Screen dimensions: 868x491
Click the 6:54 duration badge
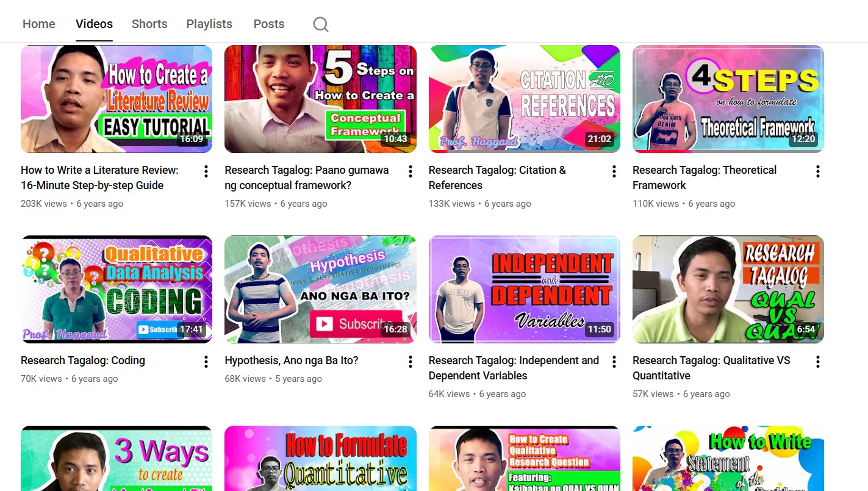pyautogui.click(x=806, y=329)
